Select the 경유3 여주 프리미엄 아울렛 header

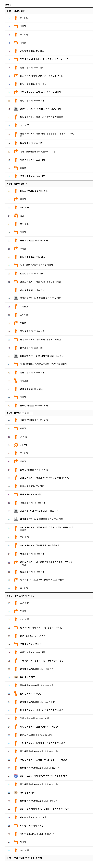point(49,596)
